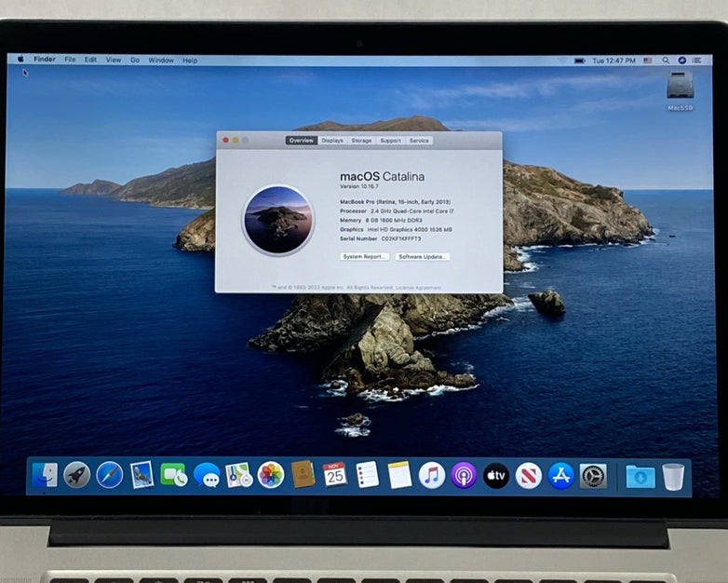The width and height of the screenshot is (728, 583).
Task: Click the Version 10.15.7 text
Action: click(x=359, y=186)
